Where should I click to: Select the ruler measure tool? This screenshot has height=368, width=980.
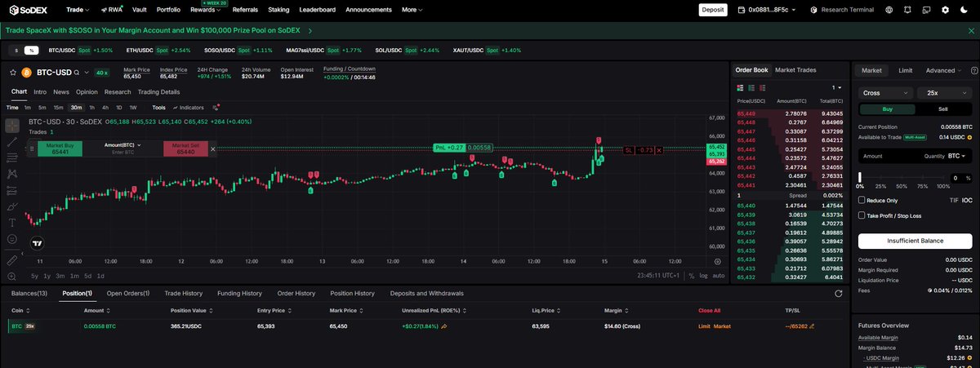(12, 260)
